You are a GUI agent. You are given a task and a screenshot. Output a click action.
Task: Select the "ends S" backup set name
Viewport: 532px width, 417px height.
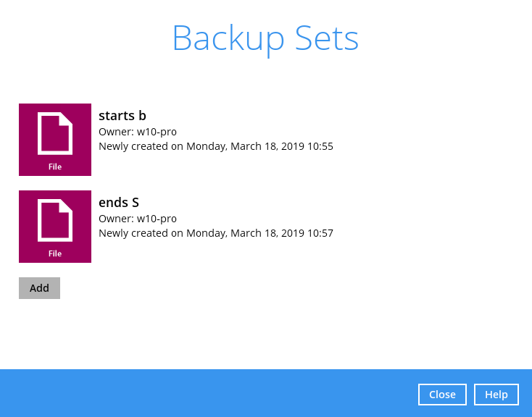(x=119, y=203)
